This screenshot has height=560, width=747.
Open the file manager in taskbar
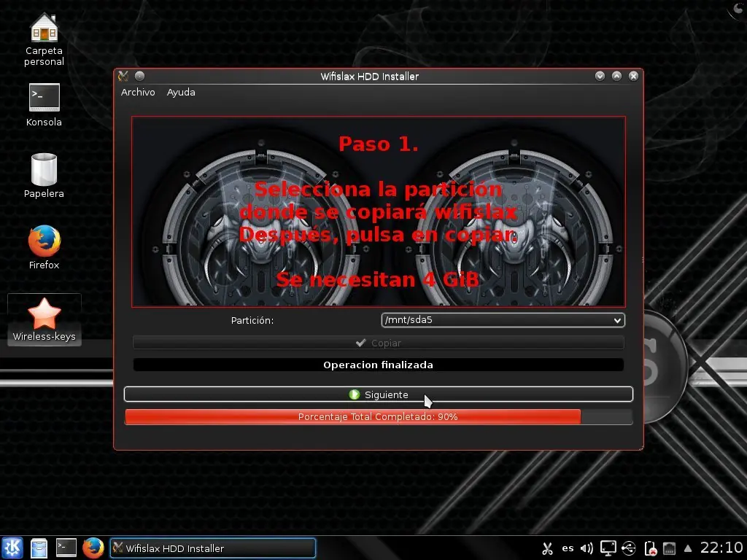point(39,548)
